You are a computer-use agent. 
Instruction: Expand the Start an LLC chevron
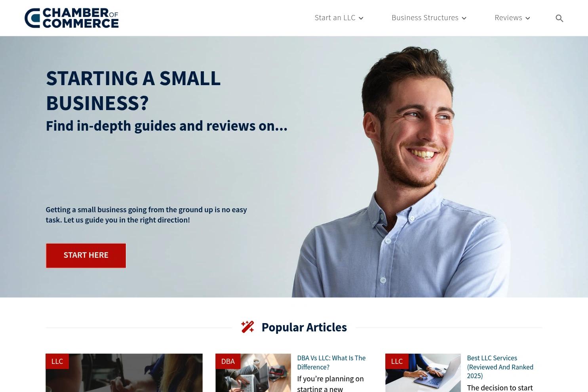pos(361,18)
